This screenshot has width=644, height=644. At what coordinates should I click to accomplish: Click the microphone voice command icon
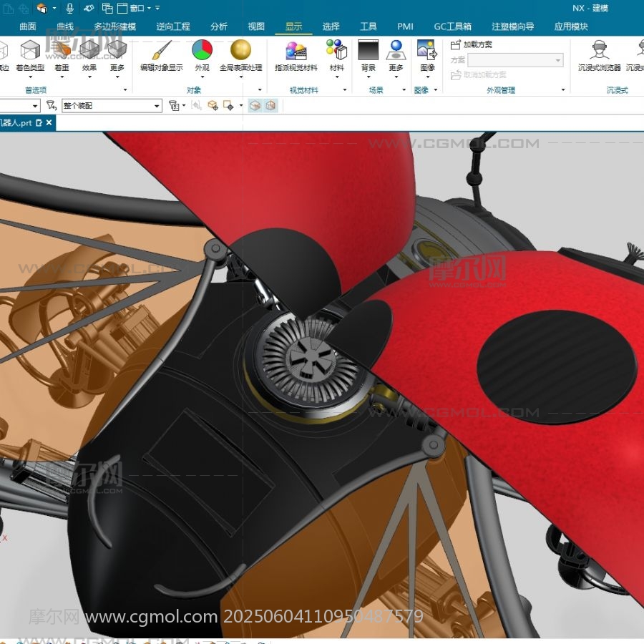coord(70,8)
